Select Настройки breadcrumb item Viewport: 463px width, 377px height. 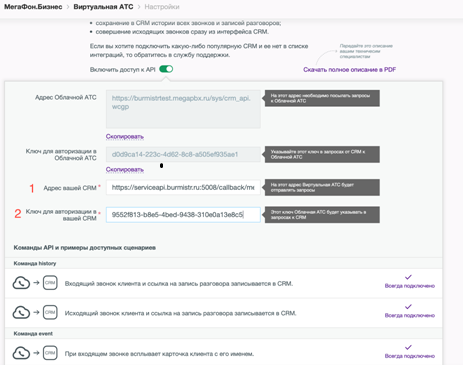click(x=162, y=7)
